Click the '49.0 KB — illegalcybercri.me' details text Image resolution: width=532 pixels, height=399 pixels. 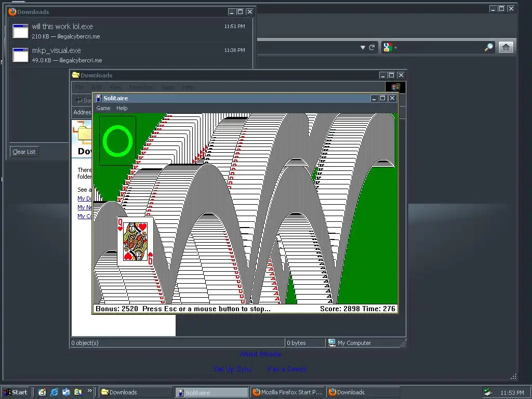67,60
